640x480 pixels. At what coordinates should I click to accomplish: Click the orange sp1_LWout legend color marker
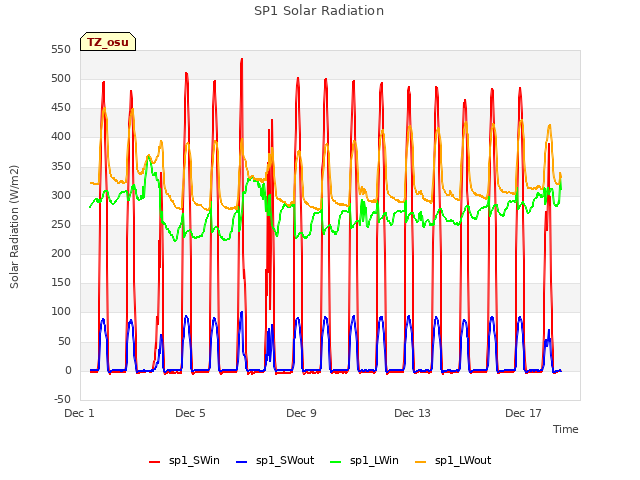point(420,462)
